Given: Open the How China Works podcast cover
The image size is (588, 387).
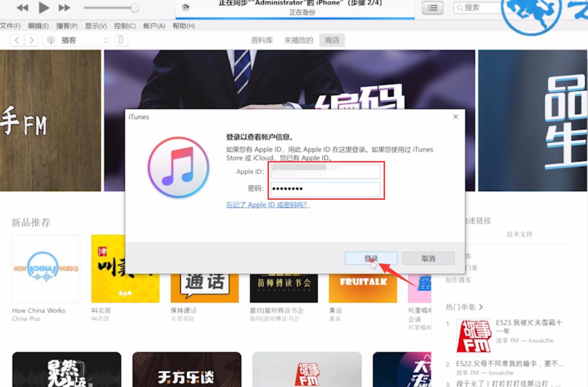Looking at the screenshot, I should 46,269.
